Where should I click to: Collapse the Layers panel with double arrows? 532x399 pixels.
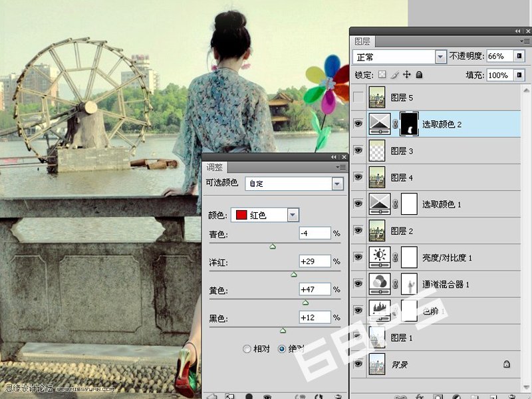coord(517,31)
